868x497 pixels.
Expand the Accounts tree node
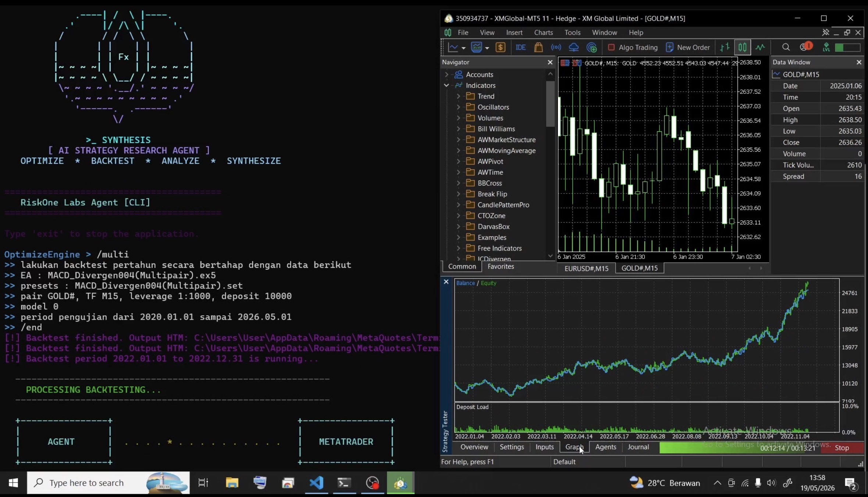coord(447,74)
